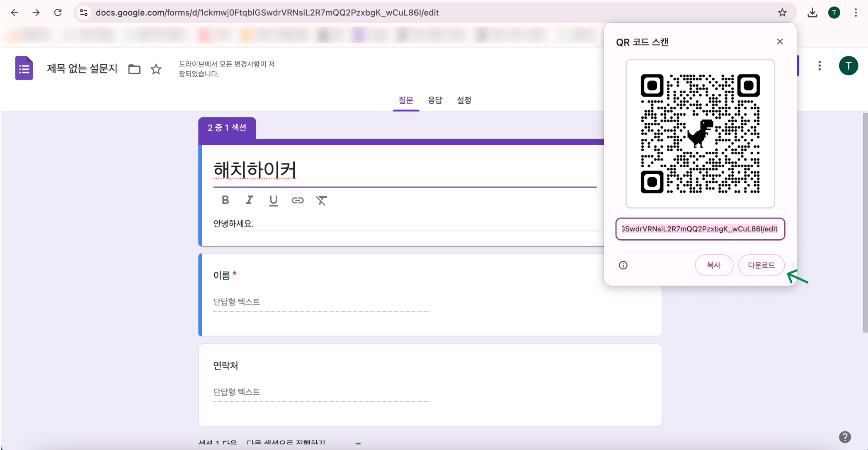The image size is (868, 450).
Task: Apply italic formatting
Action: pyautogui.click(x=249, y=200)
